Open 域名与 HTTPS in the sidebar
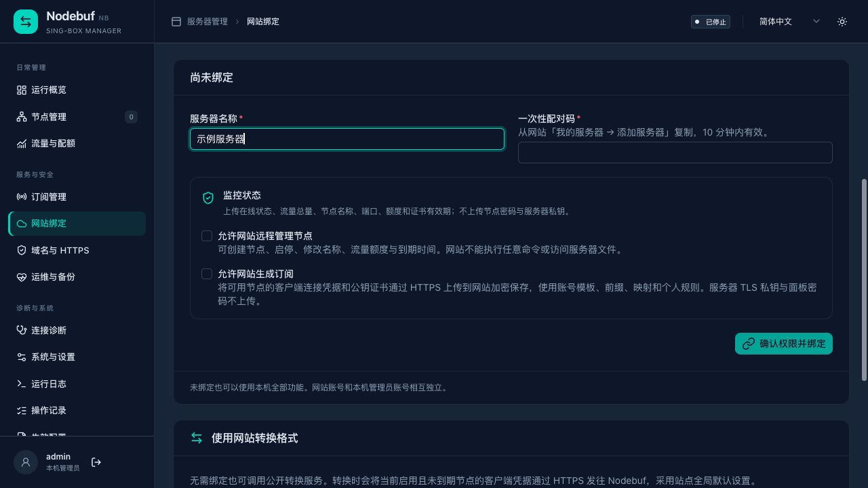The height and width of the screenshot is (488, 868). tap(77, 251)
